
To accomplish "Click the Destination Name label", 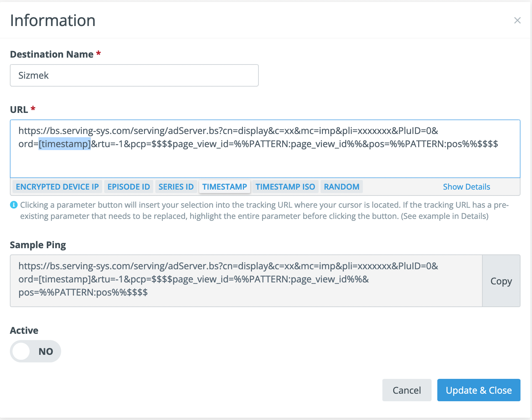I will coord(52,54).
